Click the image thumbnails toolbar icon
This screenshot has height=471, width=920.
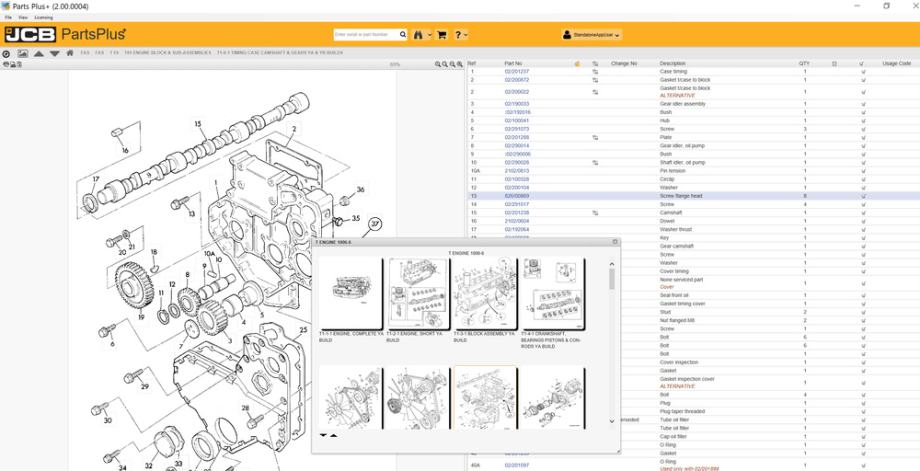[22, 52]
